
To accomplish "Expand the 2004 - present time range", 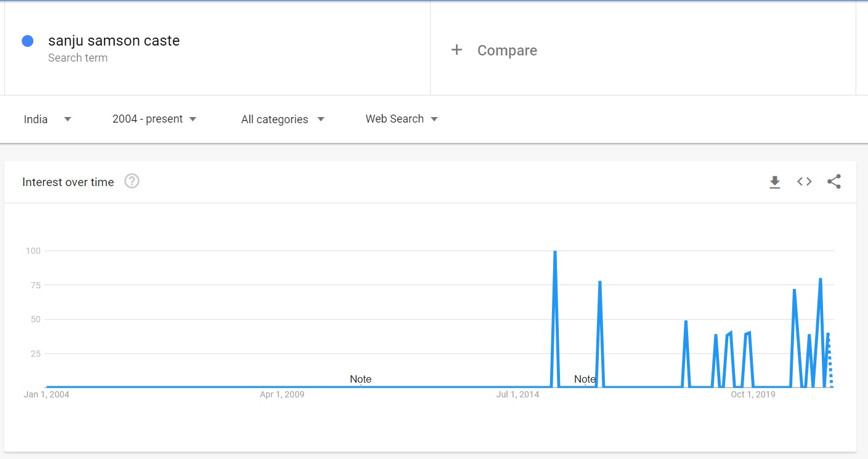I will point(154,119).
